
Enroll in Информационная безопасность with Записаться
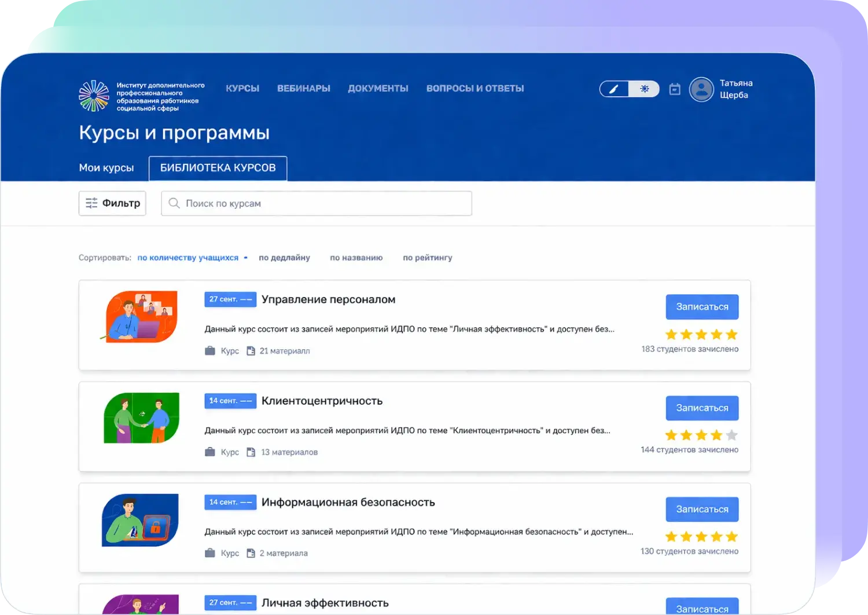[x=702, y=510]
